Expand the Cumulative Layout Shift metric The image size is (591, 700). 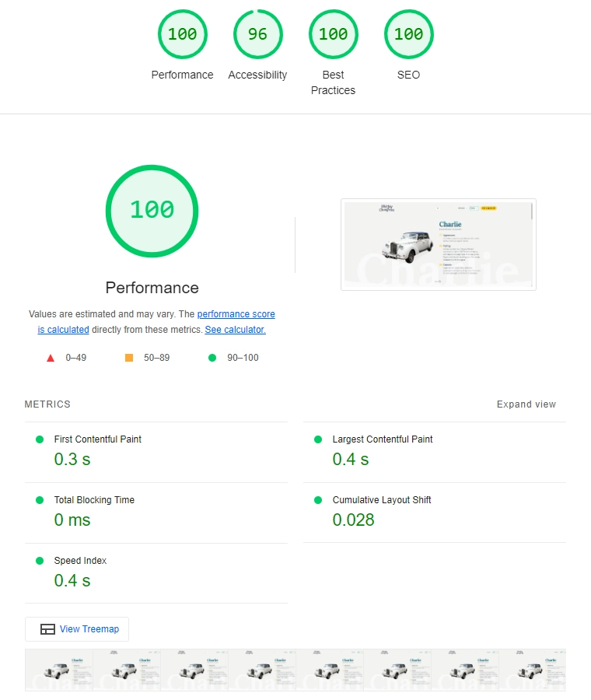(x=381, y=500)
